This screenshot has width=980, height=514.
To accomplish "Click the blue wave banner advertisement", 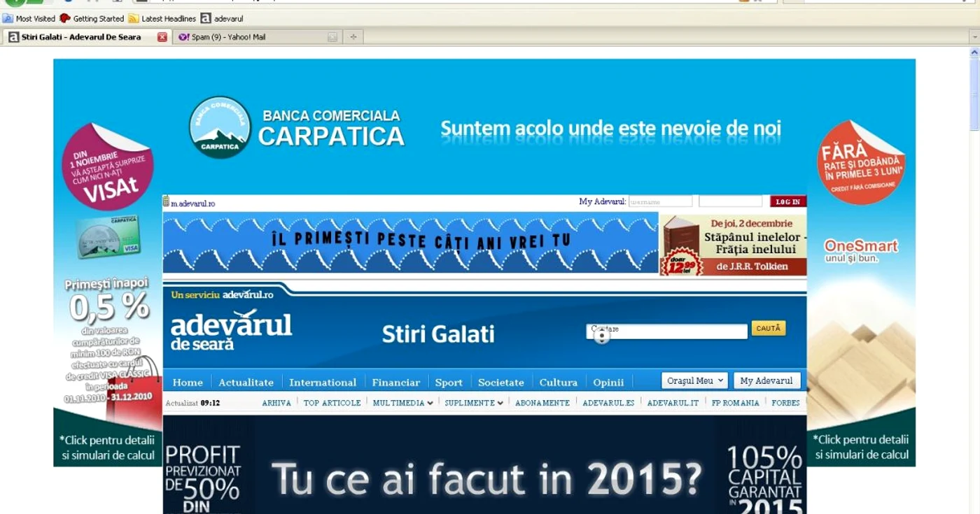I will pyautogui.click(x=411, y=243).
